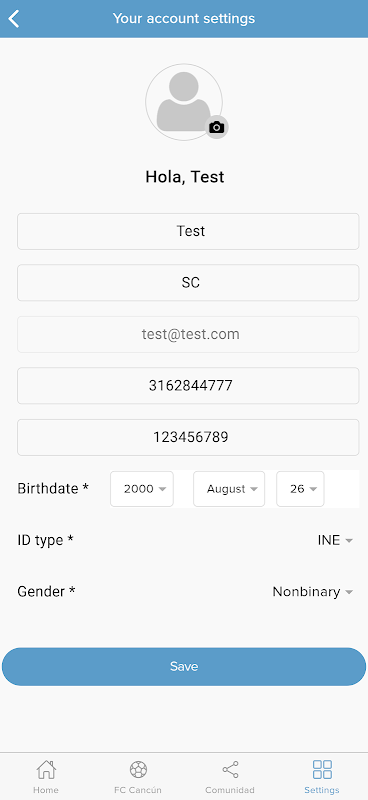Click the Save button
Image resolution: width=368 pixels, height=800 pixels.
coord(184,667)
